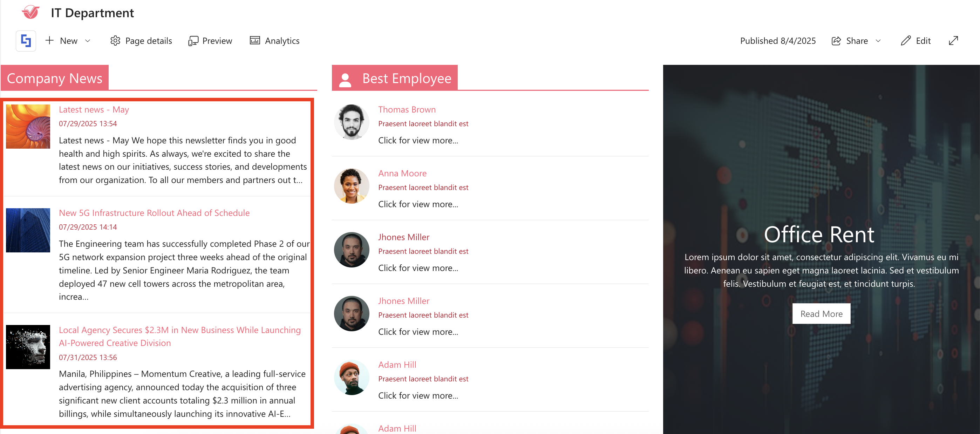980x434 pixels.
Task: Click the IT Department site logo
Action: (30, 13)
